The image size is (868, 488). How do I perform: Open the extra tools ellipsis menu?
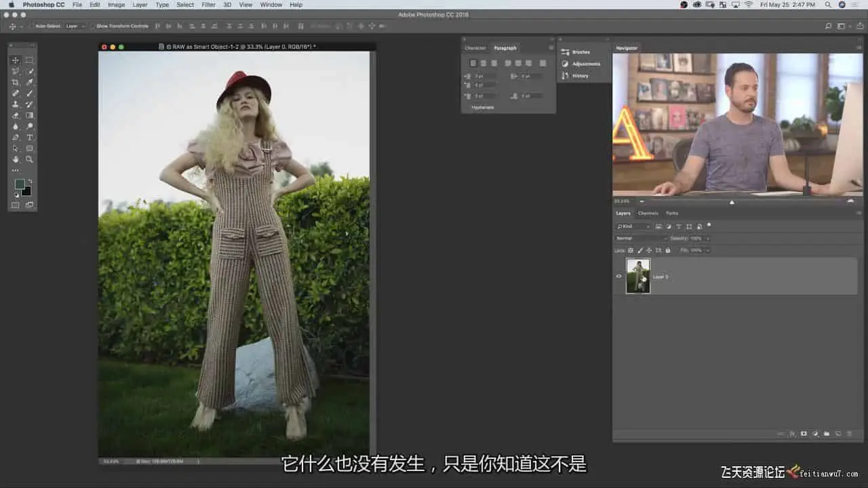click(x=16, y=170)
